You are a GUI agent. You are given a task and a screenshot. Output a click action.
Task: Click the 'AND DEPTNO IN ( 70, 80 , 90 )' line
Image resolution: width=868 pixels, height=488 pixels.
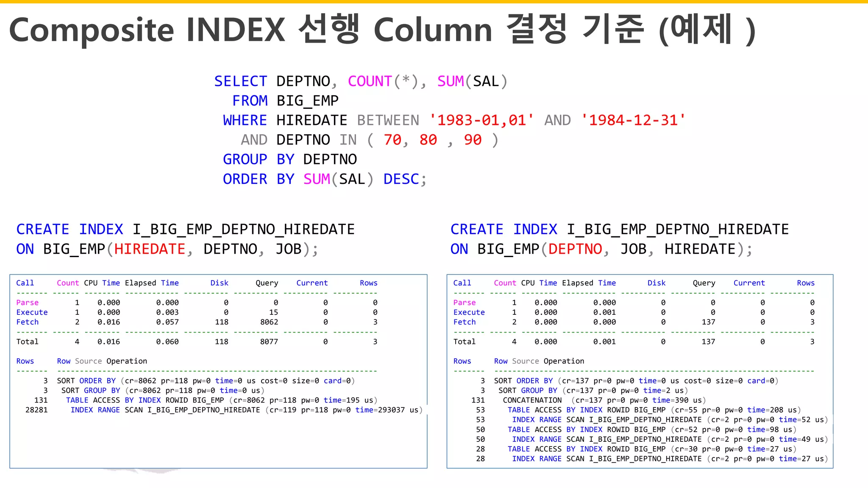point(370,140)
